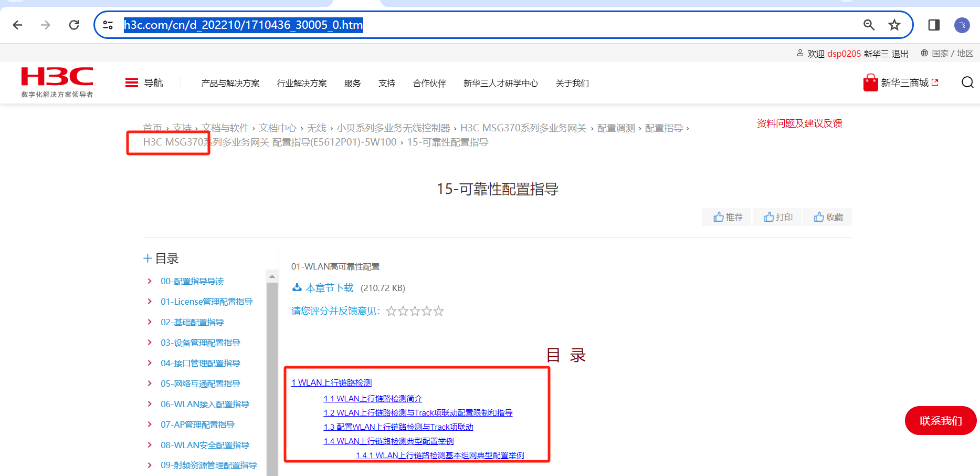
Task: Click the 打印 print icon
Action: 769,217
